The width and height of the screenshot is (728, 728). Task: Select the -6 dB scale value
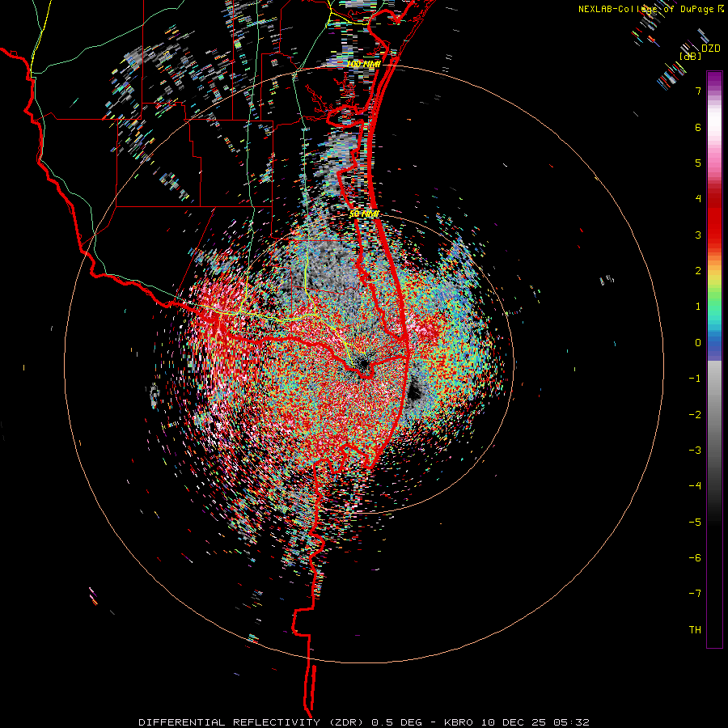coord(695,558)
